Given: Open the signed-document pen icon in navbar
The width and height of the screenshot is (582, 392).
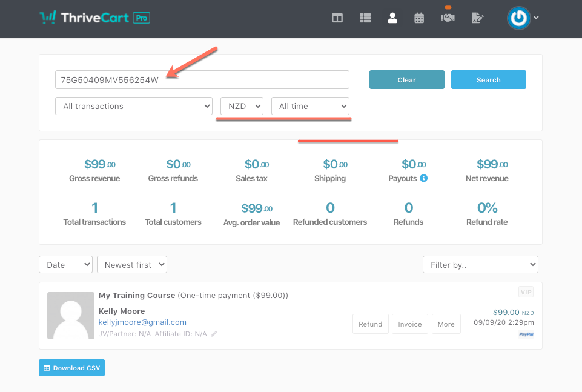Looking at the screenshot, I should (477, 18).
